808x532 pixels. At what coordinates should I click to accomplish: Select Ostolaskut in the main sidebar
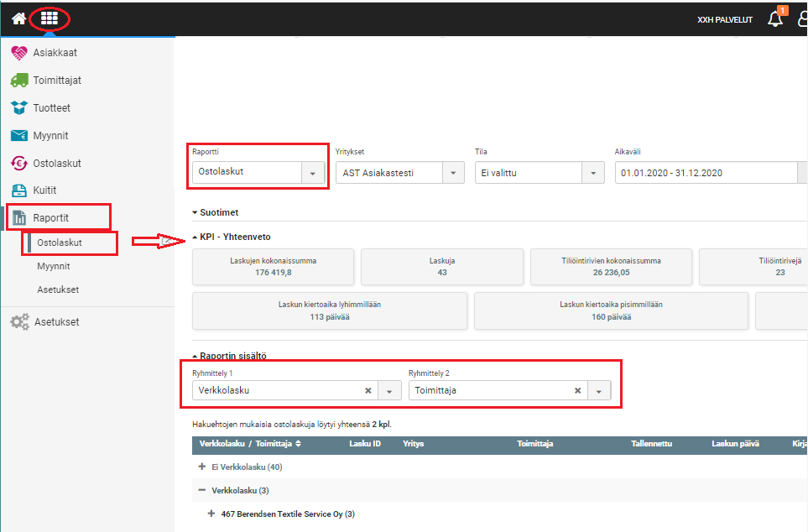pyautogui.click(x=57, y=164)
